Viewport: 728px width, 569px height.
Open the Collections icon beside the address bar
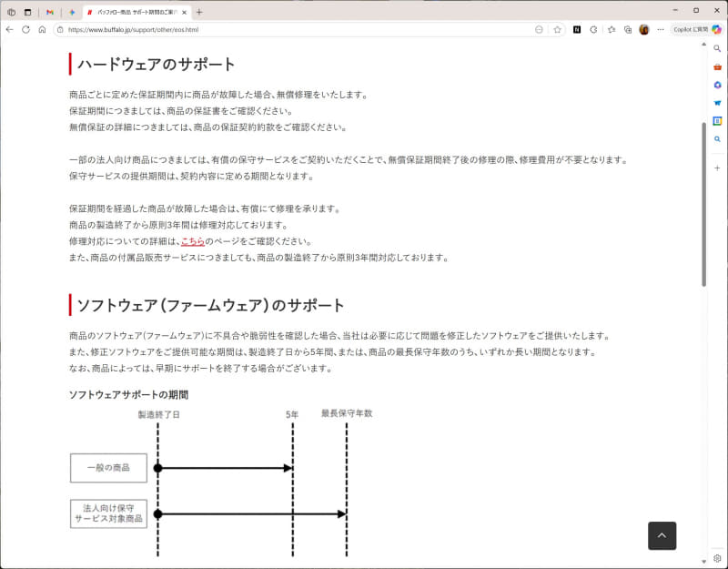(628, 30)
